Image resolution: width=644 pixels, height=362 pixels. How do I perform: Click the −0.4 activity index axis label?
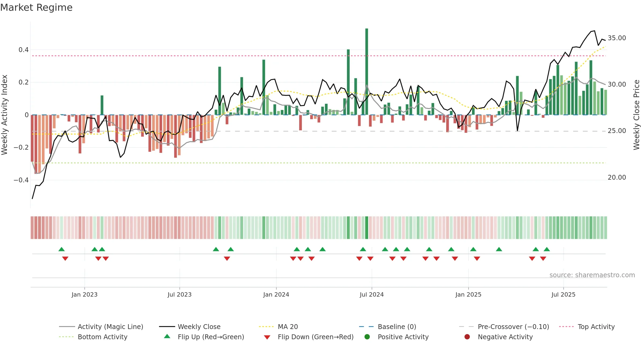tap(21, 180)
